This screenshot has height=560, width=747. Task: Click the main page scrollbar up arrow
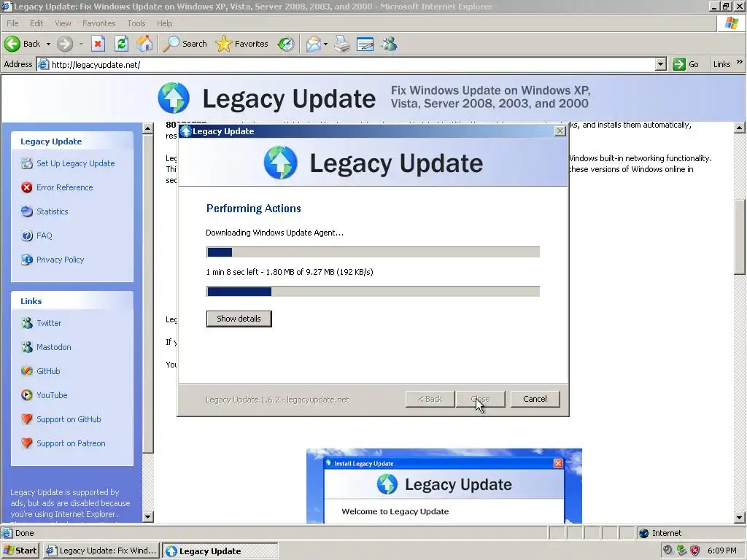740,128
